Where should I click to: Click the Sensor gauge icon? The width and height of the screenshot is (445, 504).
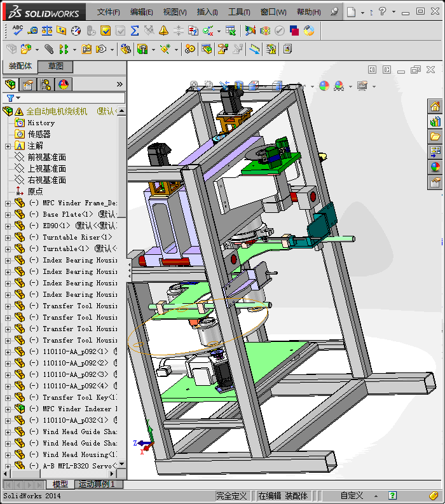[x=76, y=31]
